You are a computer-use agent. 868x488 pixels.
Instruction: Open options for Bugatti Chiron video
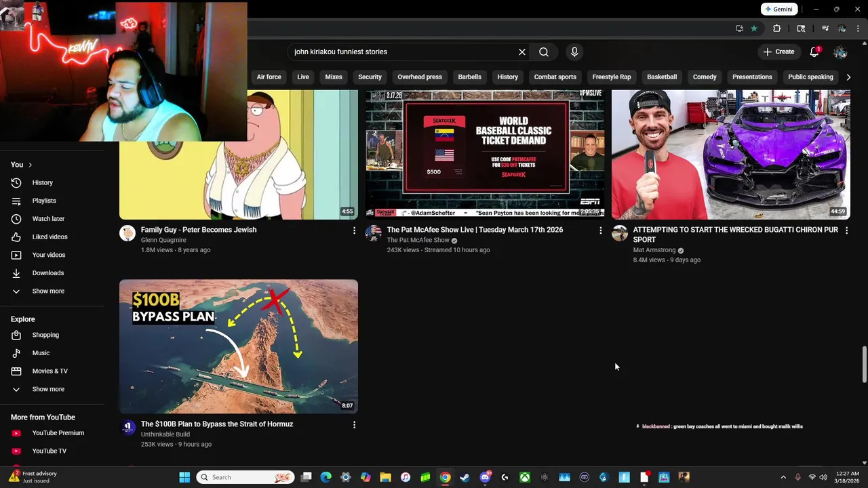pyautogui.click(x=846, y=230)
